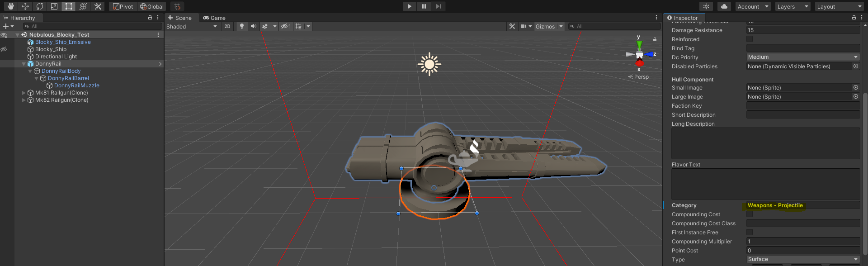Select the Move tool
Viewport: 868px width, 266px height.
(x=25, y=6)
